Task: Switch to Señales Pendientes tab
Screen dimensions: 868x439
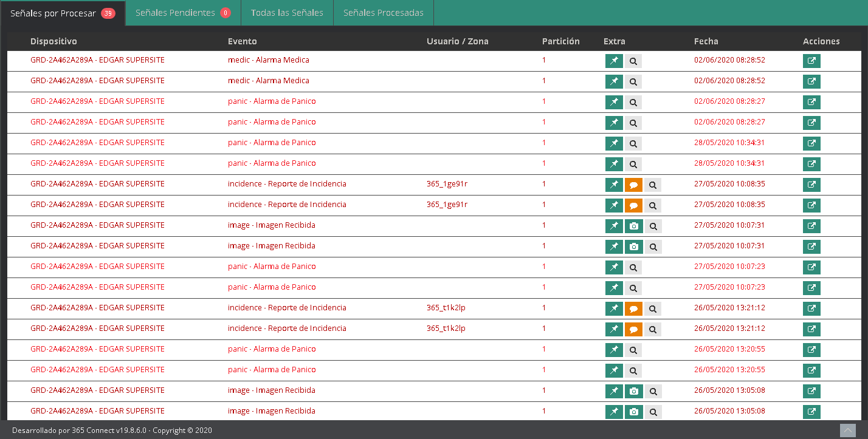Action: pyautogui.click(x=182, y=13)
